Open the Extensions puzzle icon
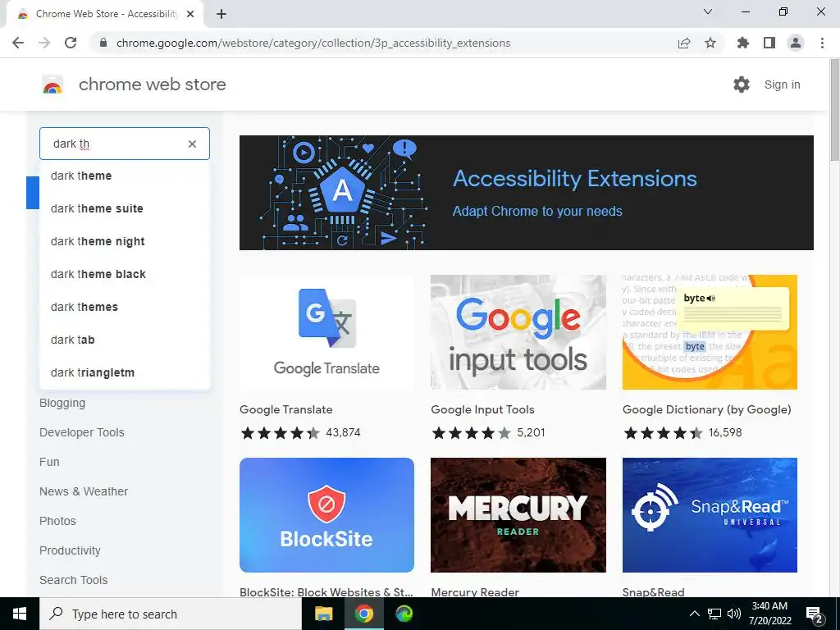The image size is (840, 630). click(x=742, y=43)
